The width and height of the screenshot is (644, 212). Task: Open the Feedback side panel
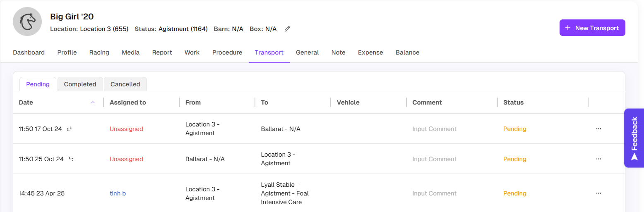tap(634, 138)
